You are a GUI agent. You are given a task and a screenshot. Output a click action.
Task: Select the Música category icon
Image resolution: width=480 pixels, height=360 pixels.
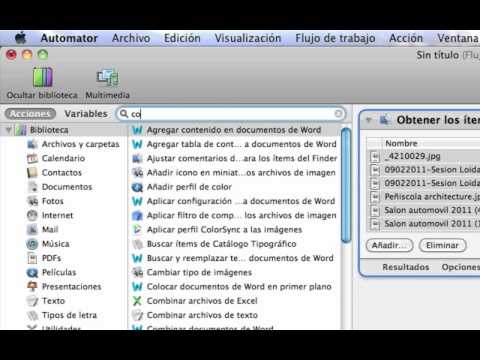32,244
